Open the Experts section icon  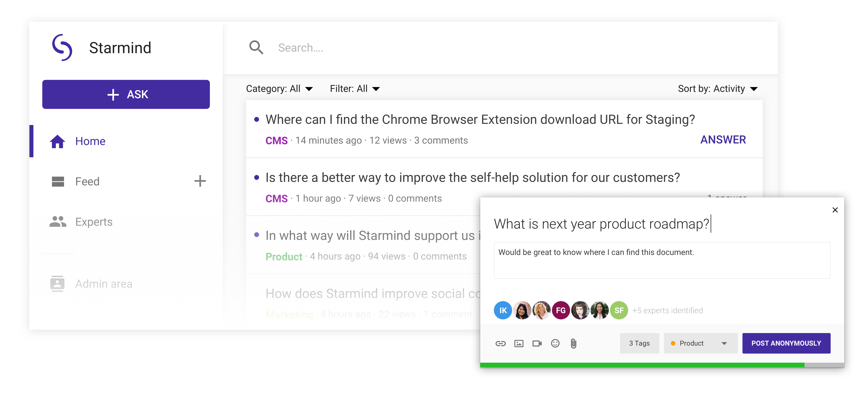[x=58, y=222]
